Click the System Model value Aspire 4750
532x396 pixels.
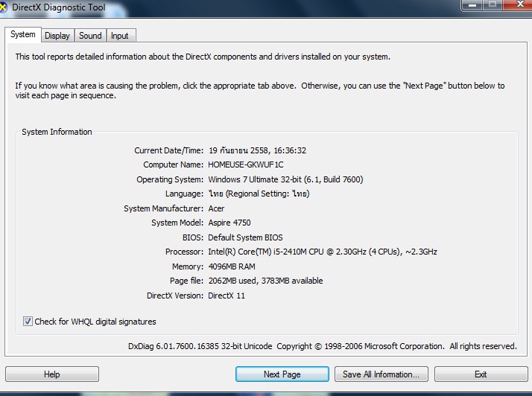click(x=229, y=223)
